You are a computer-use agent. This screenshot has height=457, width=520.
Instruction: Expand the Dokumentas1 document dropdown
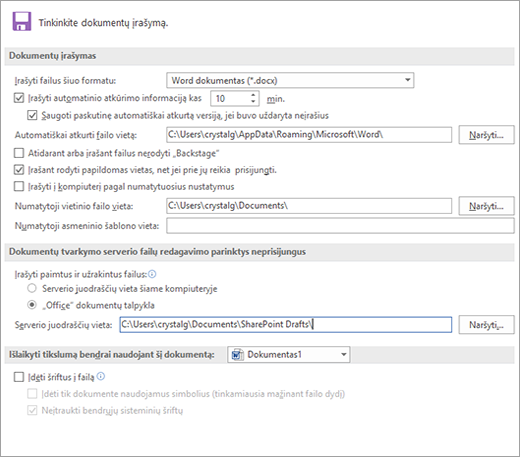click(289, 354)
